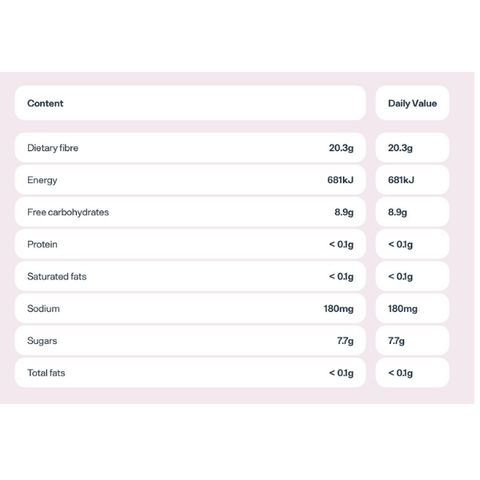
Task: Select the Dietary fibre row
Action: (190, 148)
